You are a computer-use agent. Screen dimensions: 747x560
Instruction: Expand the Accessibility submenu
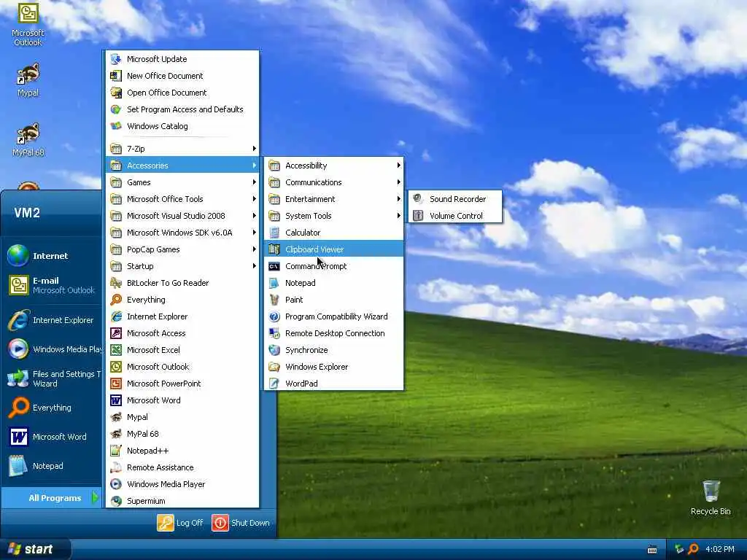click(x=334, y=166)
